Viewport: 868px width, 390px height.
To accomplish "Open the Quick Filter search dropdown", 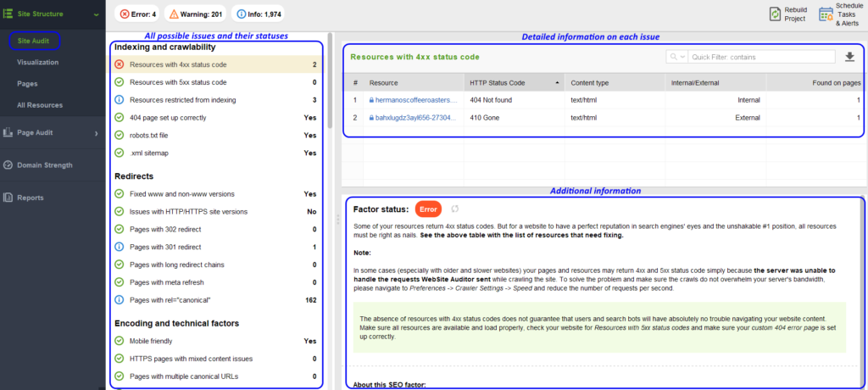I will (677, 57).
